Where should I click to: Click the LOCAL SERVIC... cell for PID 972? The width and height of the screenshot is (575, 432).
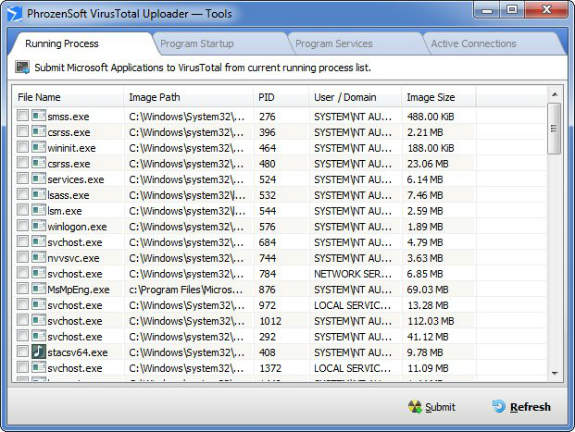(x=352, y=305)
